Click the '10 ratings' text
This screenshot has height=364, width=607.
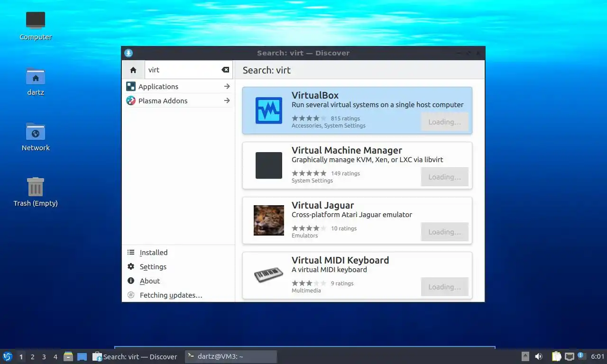[344, 228]
